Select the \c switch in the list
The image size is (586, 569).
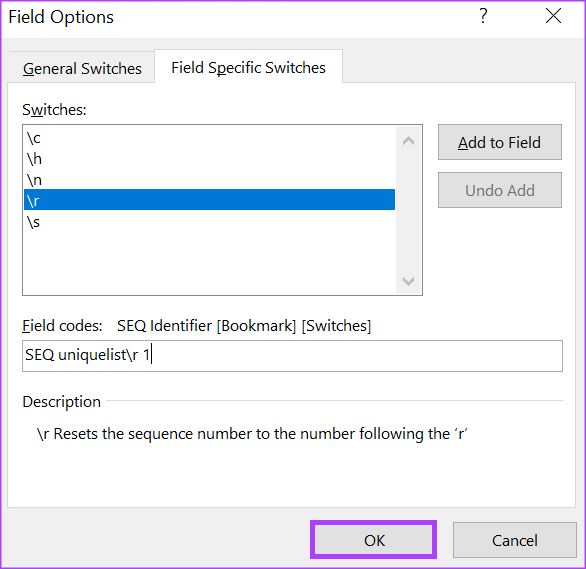(x=209, y=138)
